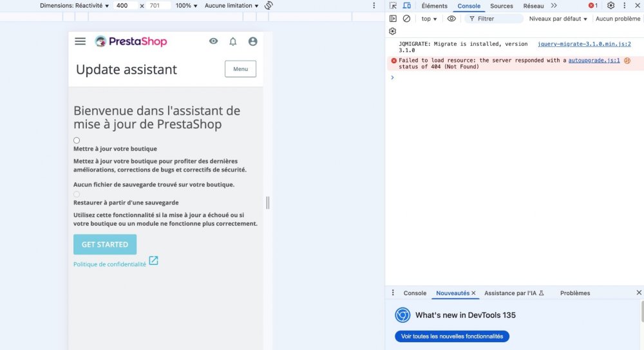Activate the inspect element picker icon
This screenshot has height=350, width=644.
[393, 5]
